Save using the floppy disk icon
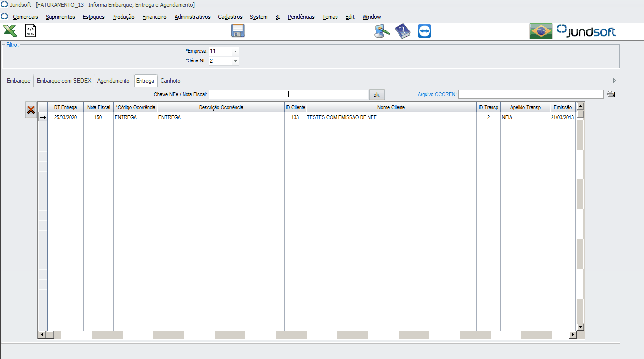 pos(238,31)
